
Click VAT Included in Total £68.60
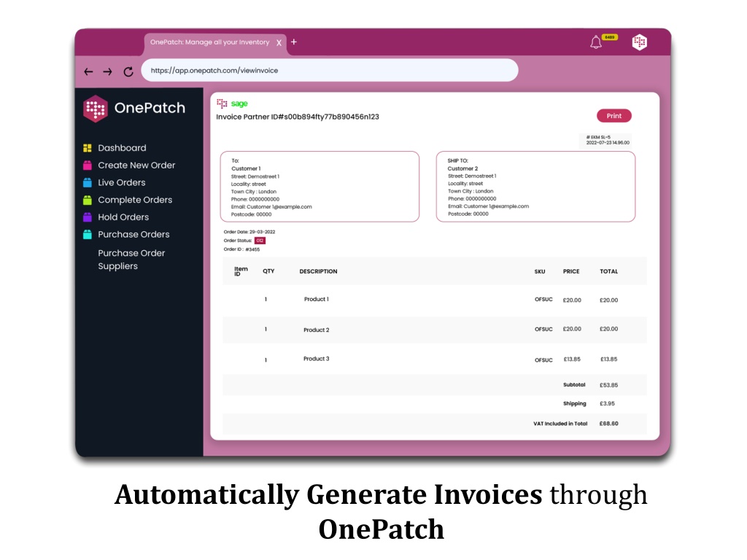click(x=576, y=424)
